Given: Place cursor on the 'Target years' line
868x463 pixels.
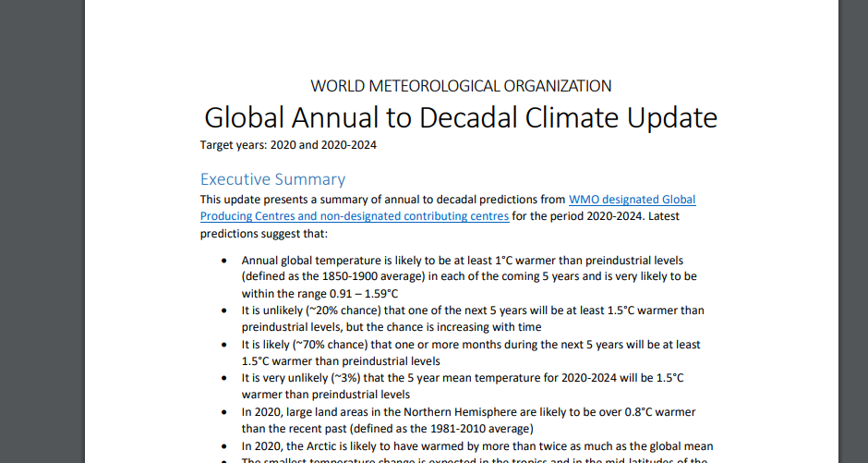Looking at the screenshot, I should click(288, 145).
